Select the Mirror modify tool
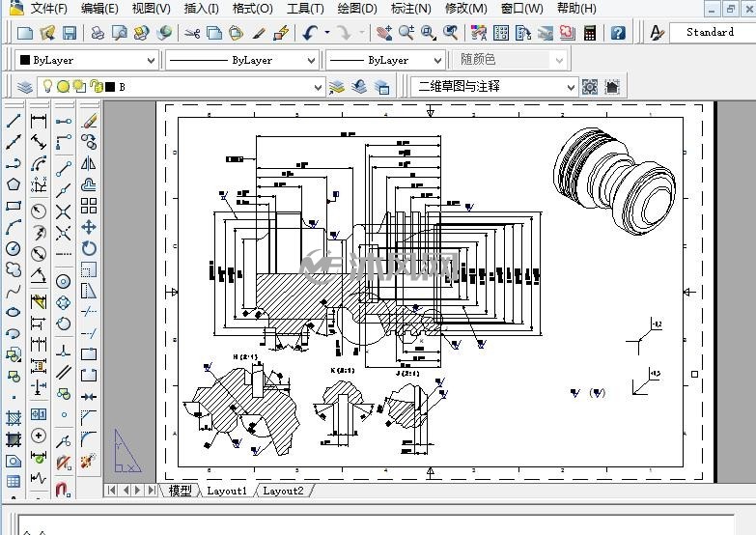The height and width of the screenshot is (535, 756). 89,163
